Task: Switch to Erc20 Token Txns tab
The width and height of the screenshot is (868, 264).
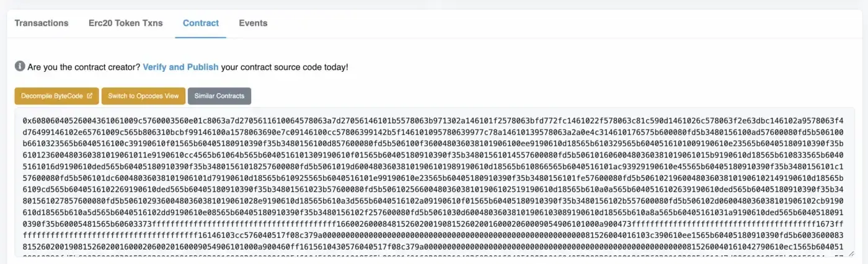Action: click(125, 23)
